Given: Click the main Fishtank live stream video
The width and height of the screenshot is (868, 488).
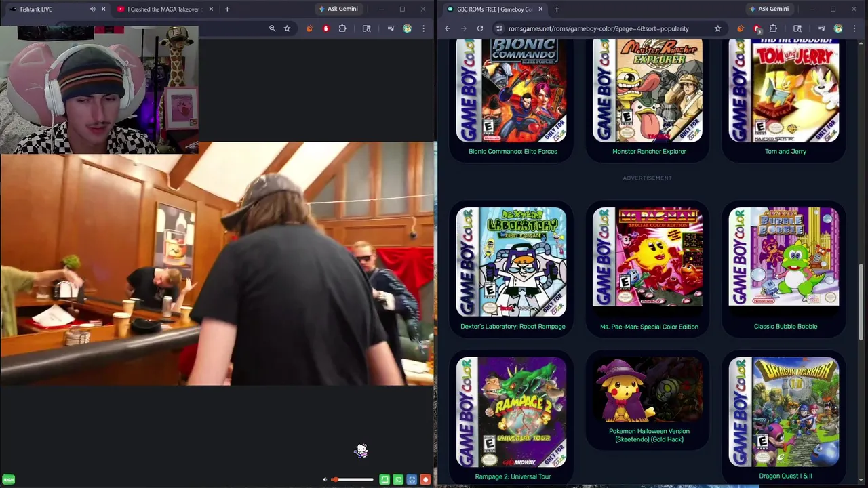Looking at the screenshot, I should click(217, 263).
